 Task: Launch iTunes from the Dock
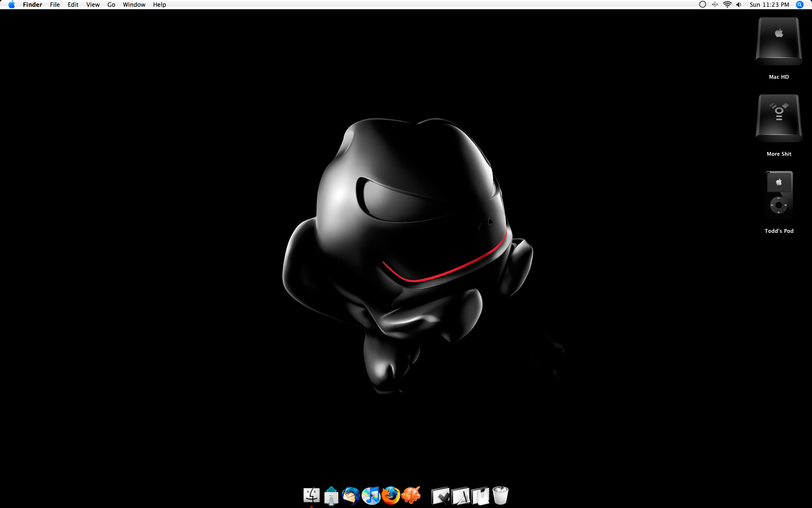point(371,496)
